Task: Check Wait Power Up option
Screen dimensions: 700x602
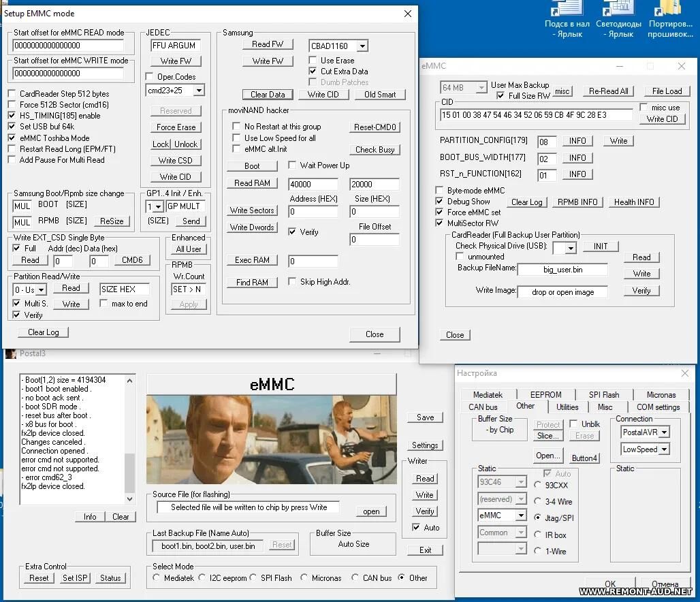Action: pyautogui.click(x=292, y=165)
